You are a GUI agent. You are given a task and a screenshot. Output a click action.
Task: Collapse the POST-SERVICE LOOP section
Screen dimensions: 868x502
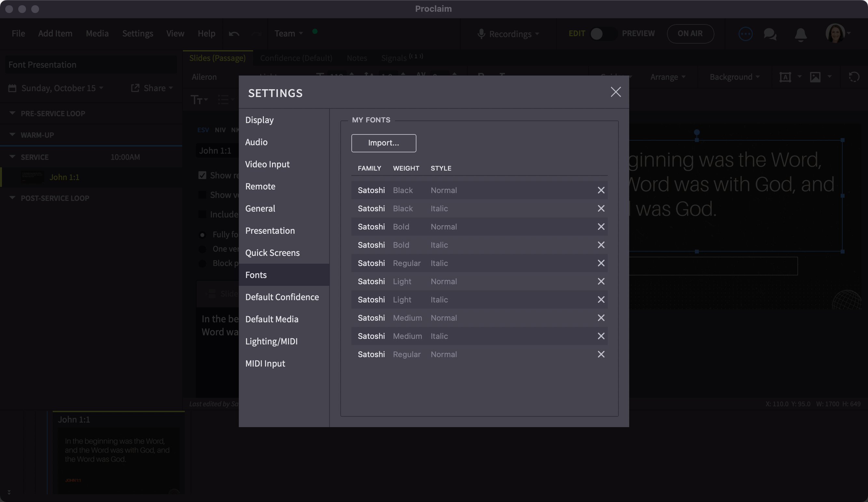[x=12, y=198]
